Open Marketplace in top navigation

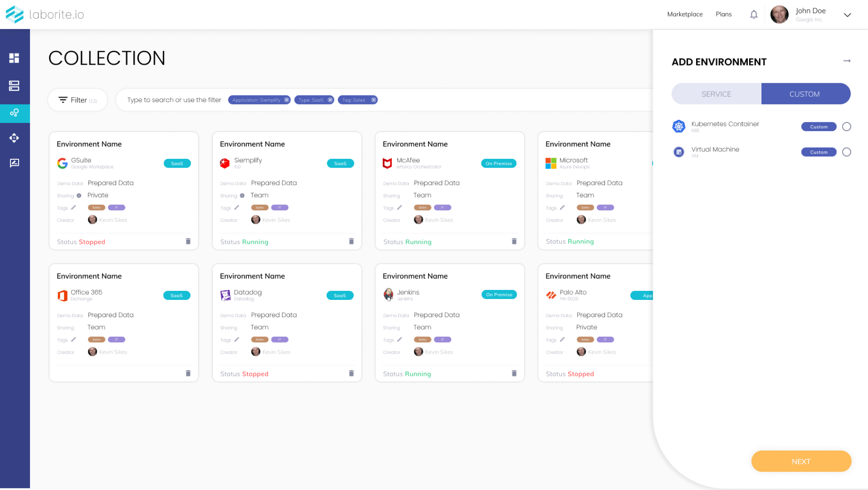pos(685,14)
